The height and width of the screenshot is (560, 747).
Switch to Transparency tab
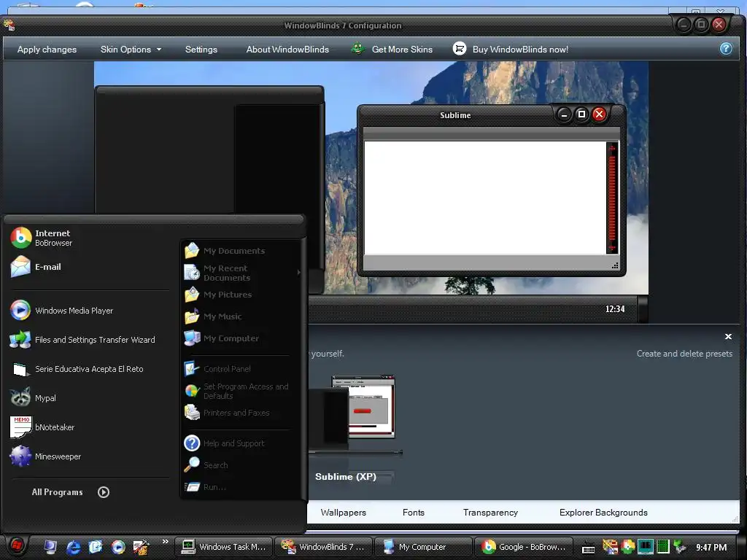click(490, 513)
